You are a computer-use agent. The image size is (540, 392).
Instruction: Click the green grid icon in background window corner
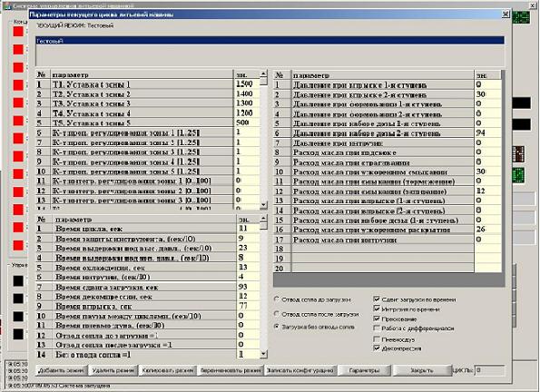tap(521, 17)
